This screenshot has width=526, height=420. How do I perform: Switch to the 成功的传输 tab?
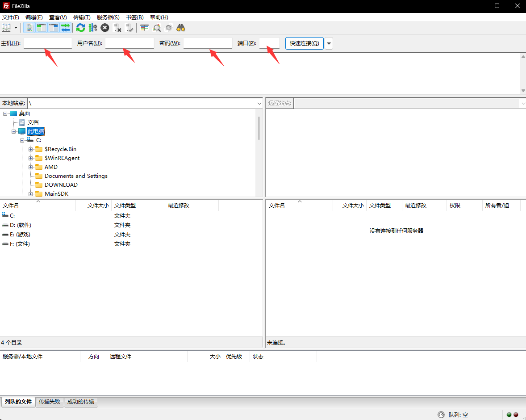pyautogui.click(x=81, y=402)
